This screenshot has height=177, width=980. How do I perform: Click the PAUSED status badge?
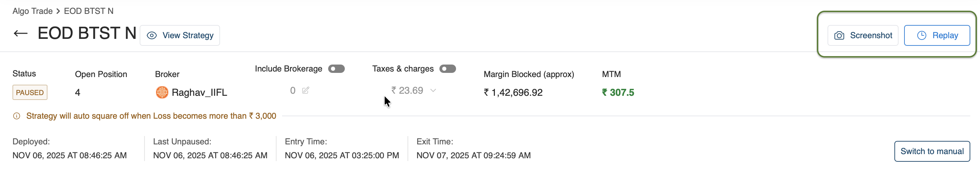pos(30,93)
